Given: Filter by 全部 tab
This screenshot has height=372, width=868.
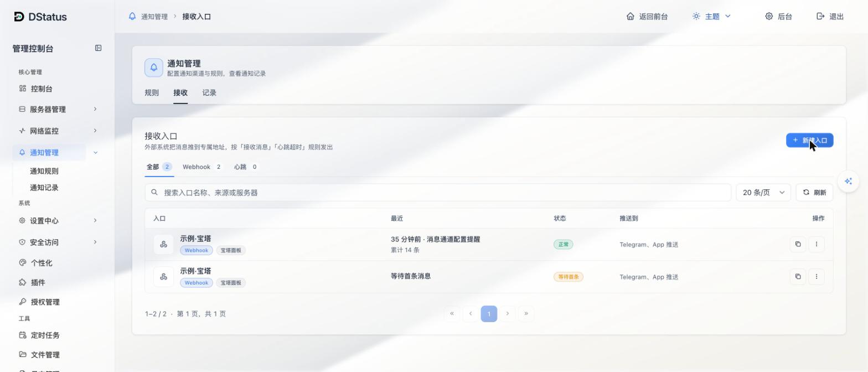Looking at the screenshot, I should point(159,167).
